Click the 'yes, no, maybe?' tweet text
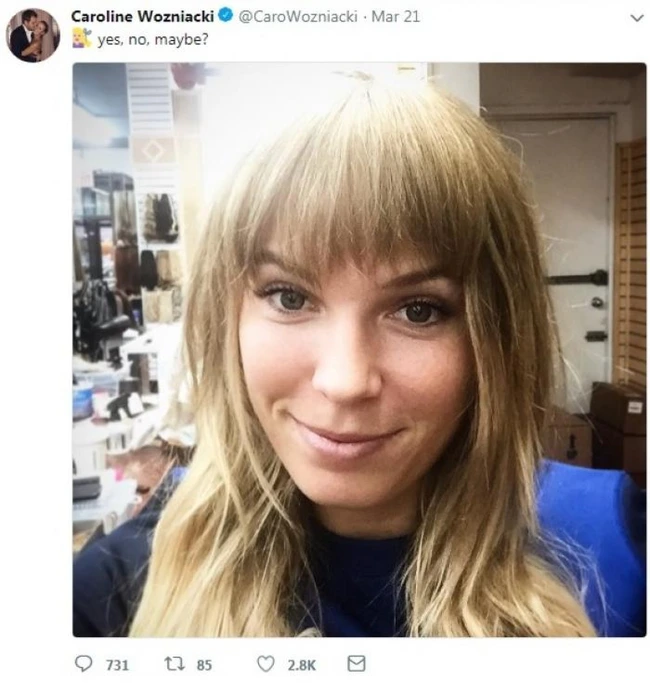 point(153,40)
